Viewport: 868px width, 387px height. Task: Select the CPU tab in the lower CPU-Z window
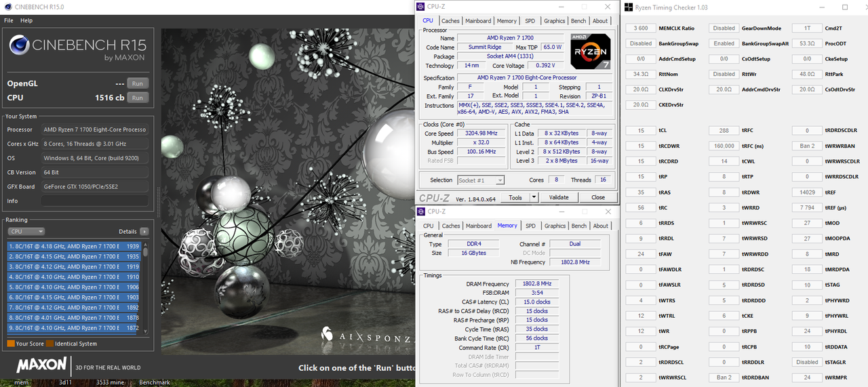429,226
